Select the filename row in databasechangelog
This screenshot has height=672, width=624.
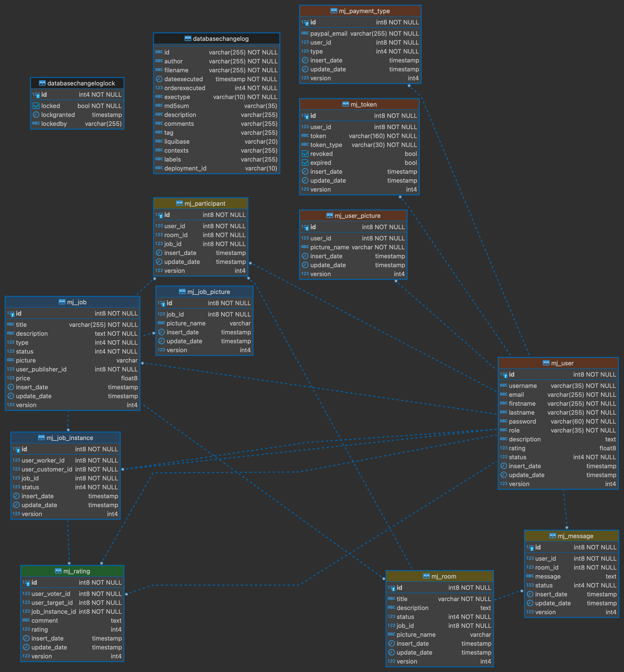(216, 70)
